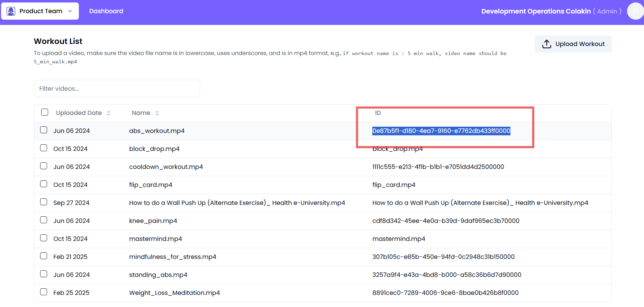Image resolution: width=644 pixels, height=307 pixels.
Task: Click the mindfulness_for_stress.mp4 name
Action: point(172,257)
